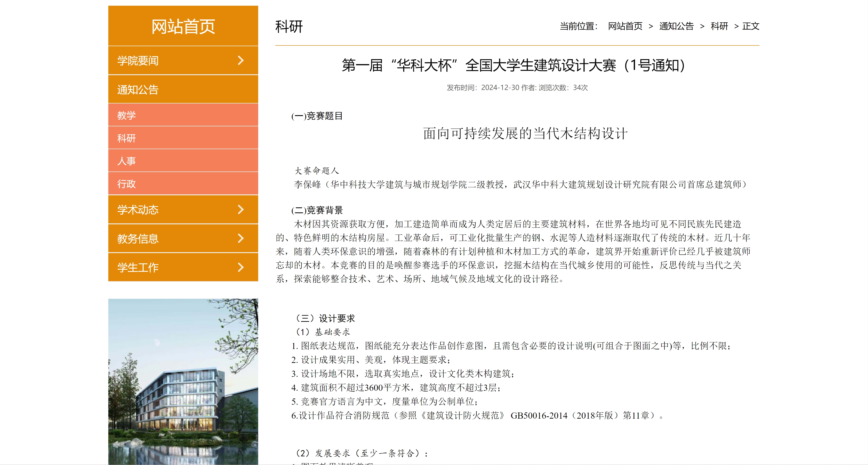Open the 教学 submenu item
Image resolution: width=868 pixels, height=465 pixels.
click(126, 115)
